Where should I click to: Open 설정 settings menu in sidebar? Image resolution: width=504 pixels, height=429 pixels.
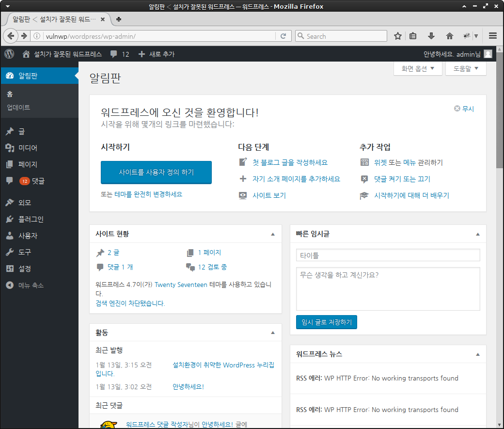pyautogui.click(x=39, y=269)
